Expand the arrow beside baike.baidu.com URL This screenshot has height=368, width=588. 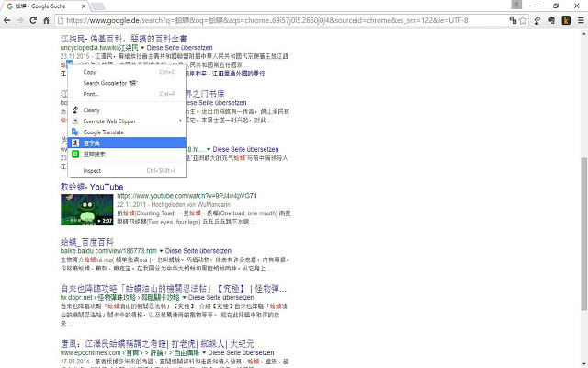coord(161,251)
